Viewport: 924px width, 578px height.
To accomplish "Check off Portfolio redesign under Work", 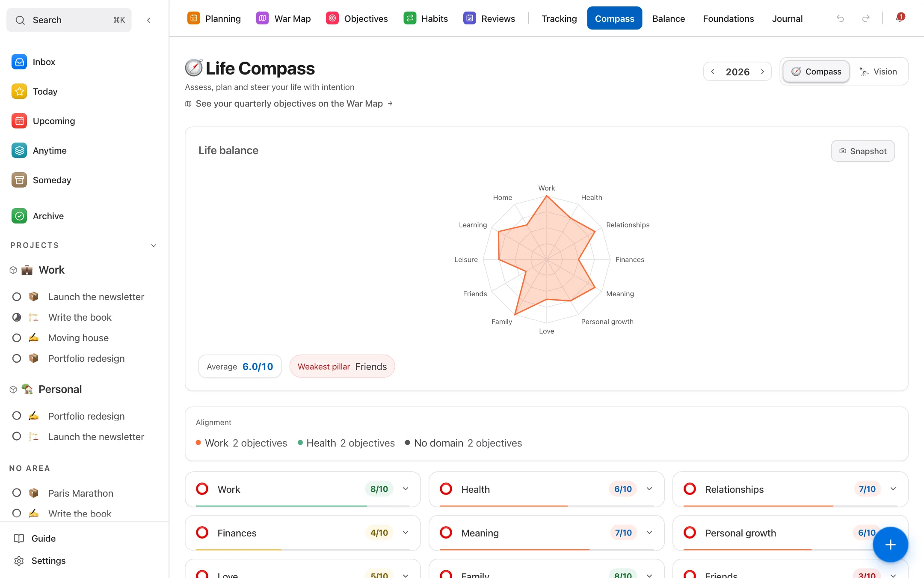I will pyautogui.click(x=17, y=358).
